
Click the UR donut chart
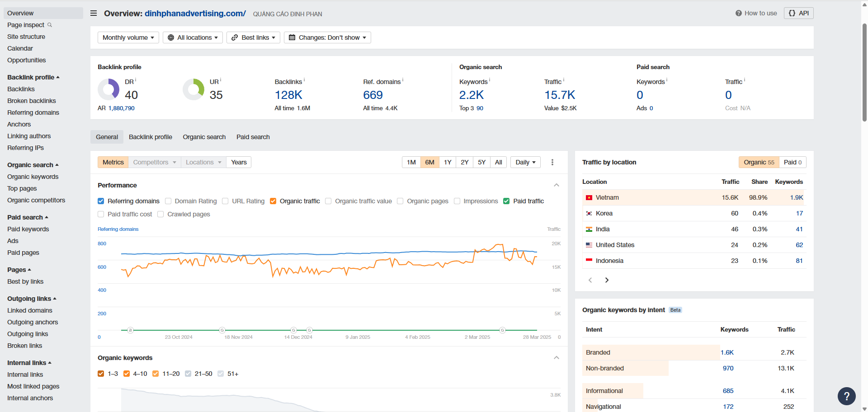tap(193, 89)
